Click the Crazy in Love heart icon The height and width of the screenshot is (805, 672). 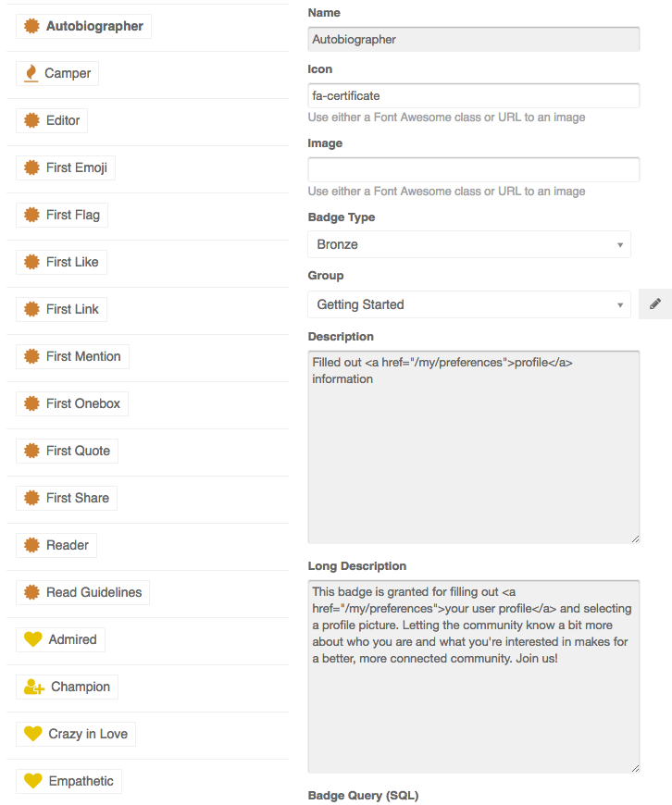(x=33, y=734)
